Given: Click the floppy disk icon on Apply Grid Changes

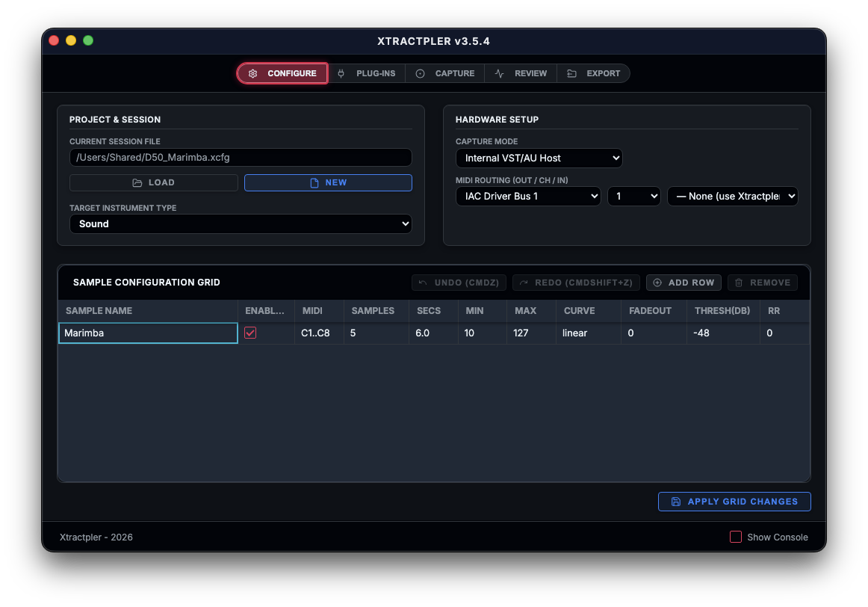Looking at the screenshot, I should (676, 502).
